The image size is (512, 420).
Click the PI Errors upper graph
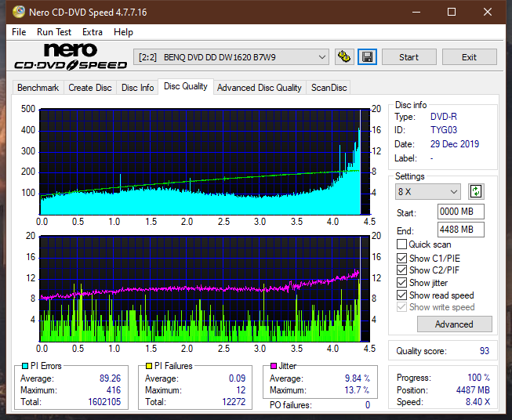point(205,161)
